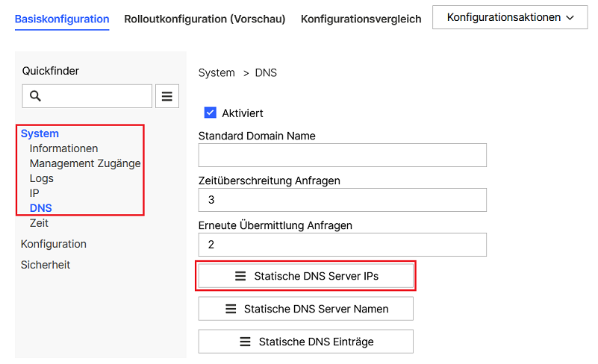598x364 pixels.
Task: Expand the Konfiguration section in sidebar
Action: coord(54,244)
